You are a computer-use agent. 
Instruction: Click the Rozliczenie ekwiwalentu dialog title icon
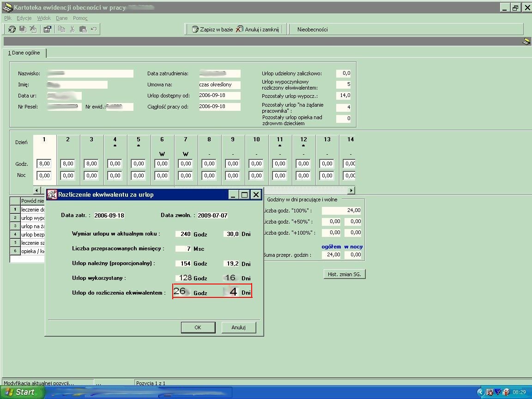pyautogui.click(x=52, y=194)
